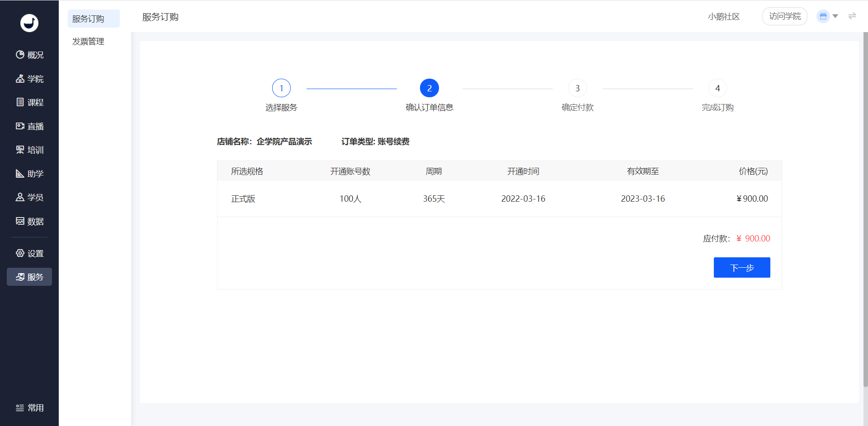Open the 数据 data section

[29, 221]
